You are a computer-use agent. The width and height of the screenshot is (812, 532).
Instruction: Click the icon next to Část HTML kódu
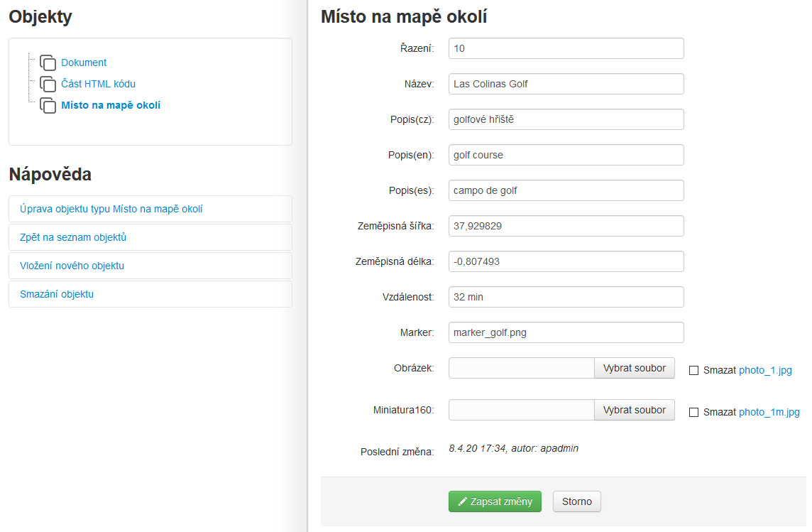[x=48, y=84]
